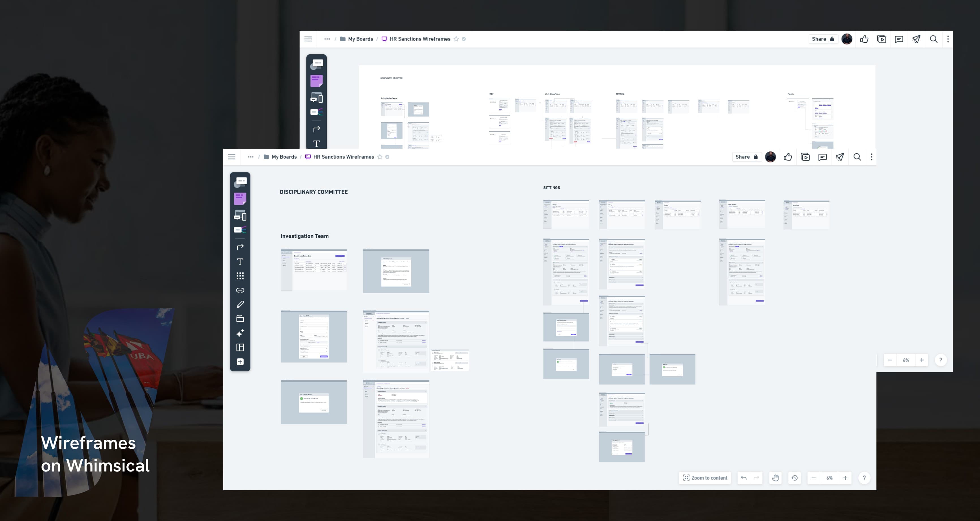Open version history clock icon
This screenshot has width=980, height=521.
(795, 478)
